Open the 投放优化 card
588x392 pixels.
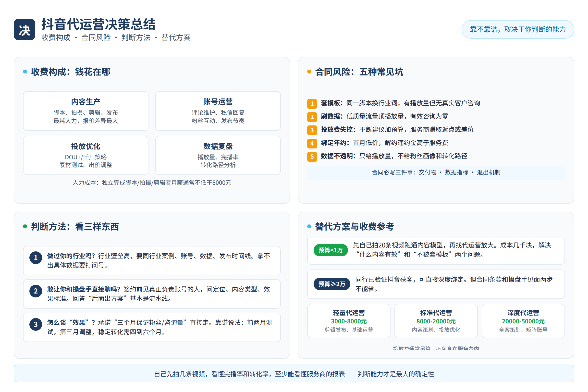coord(86,155)
